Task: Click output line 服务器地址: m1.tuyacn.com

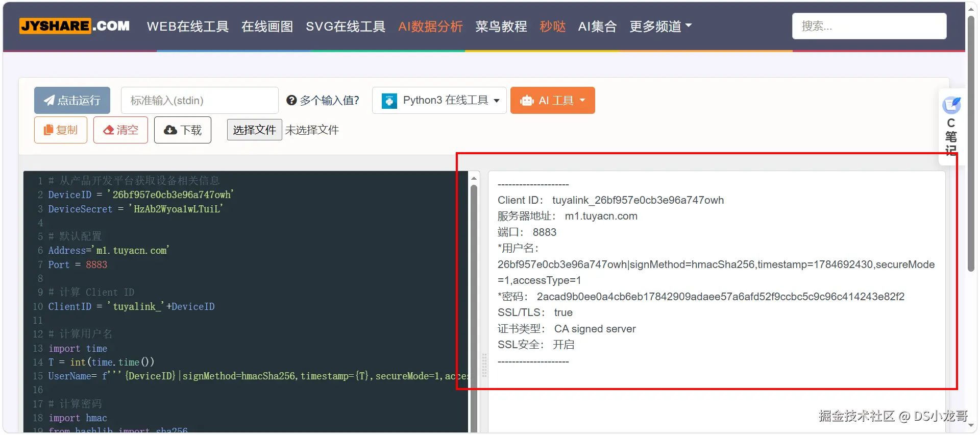Action: (568, 216)
